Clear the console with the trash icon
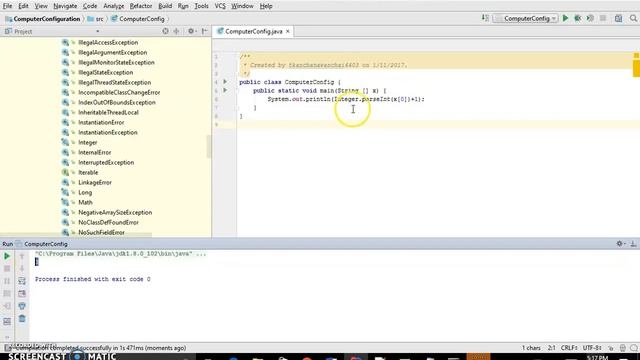The height and width of the screenshot is (360, 640). [x=22, y=319]
